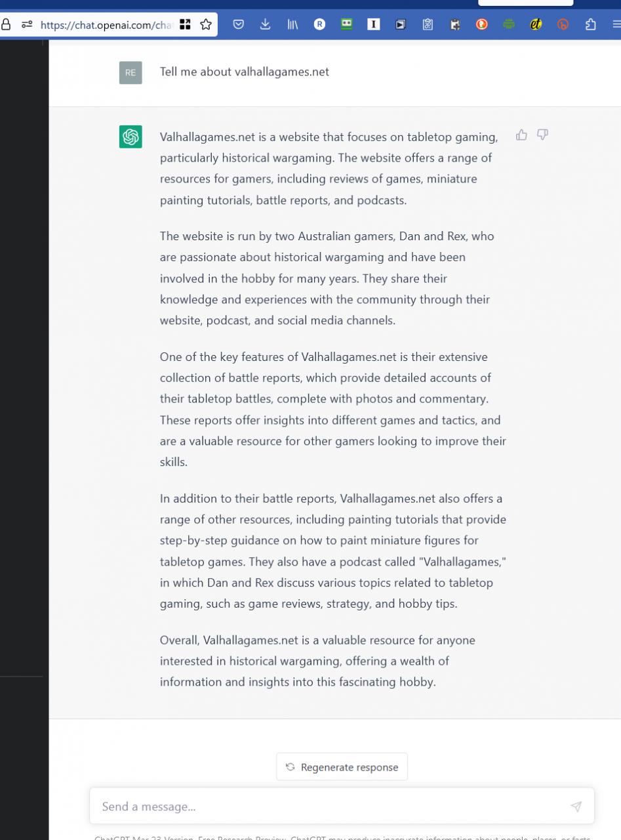Click the RE user avatar
Image resolution: width=621 pixels, height=840 pixels.
[130, 72]
